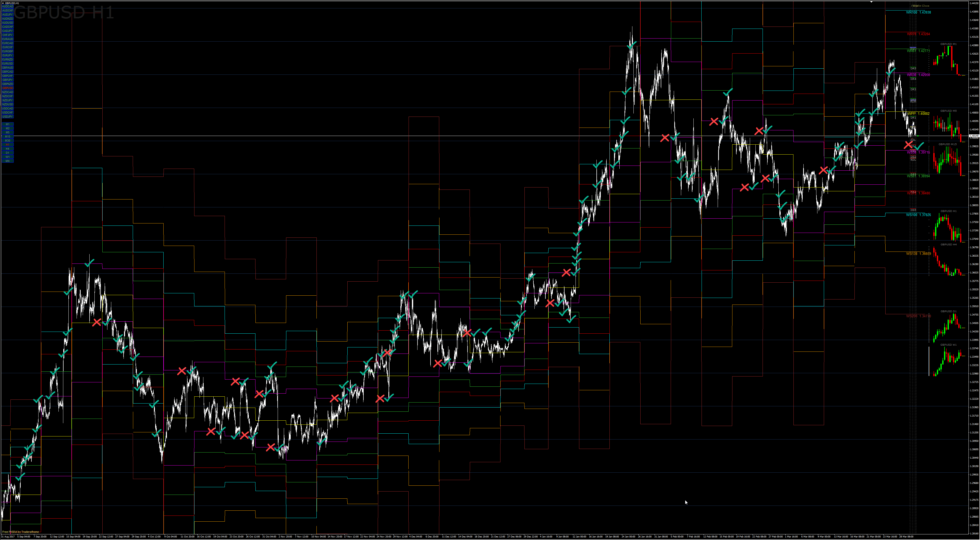Image resolution: width=980 pixels, height=540 pixels.
Task: Select the EURGBP symbol button
Action: click(8, 51)
